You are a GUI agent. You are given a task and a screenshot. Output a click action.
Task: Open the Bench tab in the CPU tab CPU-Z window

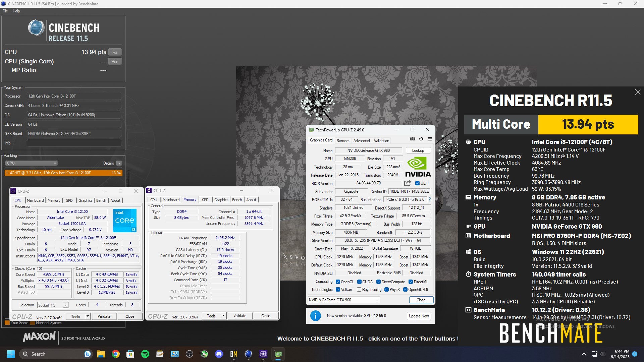click(101, 200)
